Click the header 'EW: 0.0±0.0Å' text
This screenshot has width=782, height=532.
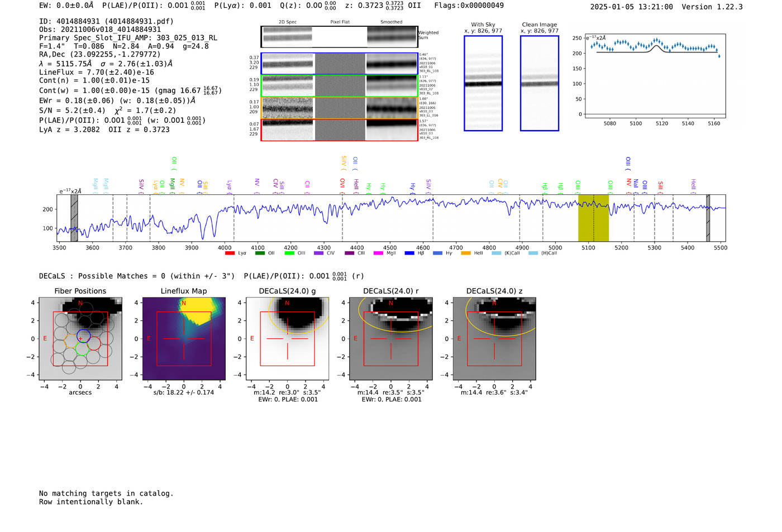pos(66,5)
